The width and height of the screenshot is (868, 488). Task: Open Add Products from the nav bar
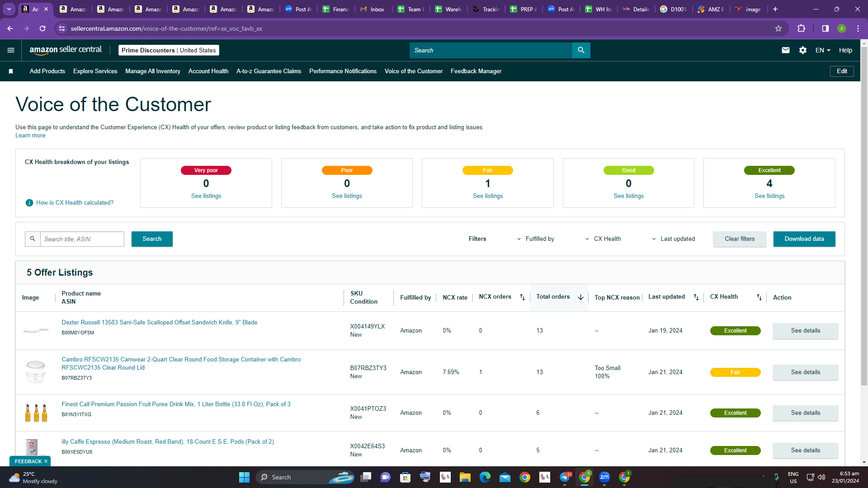[47, 71]
